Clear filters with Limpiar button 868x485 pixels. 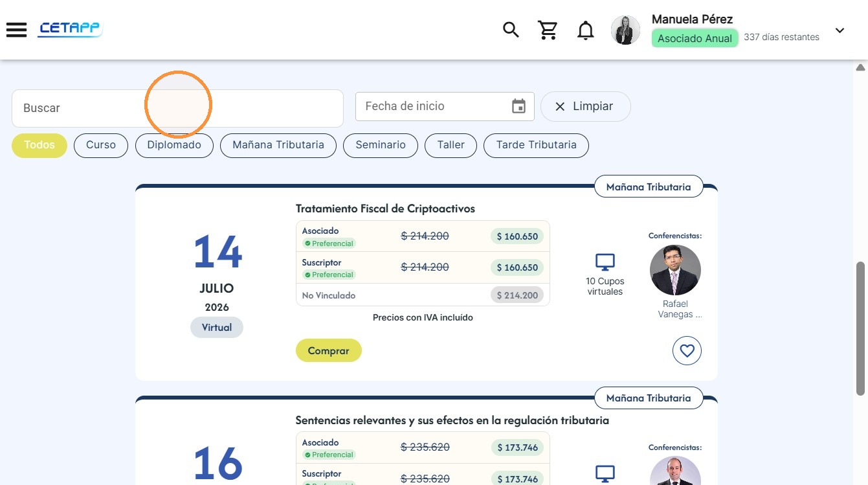coord(585,106)
